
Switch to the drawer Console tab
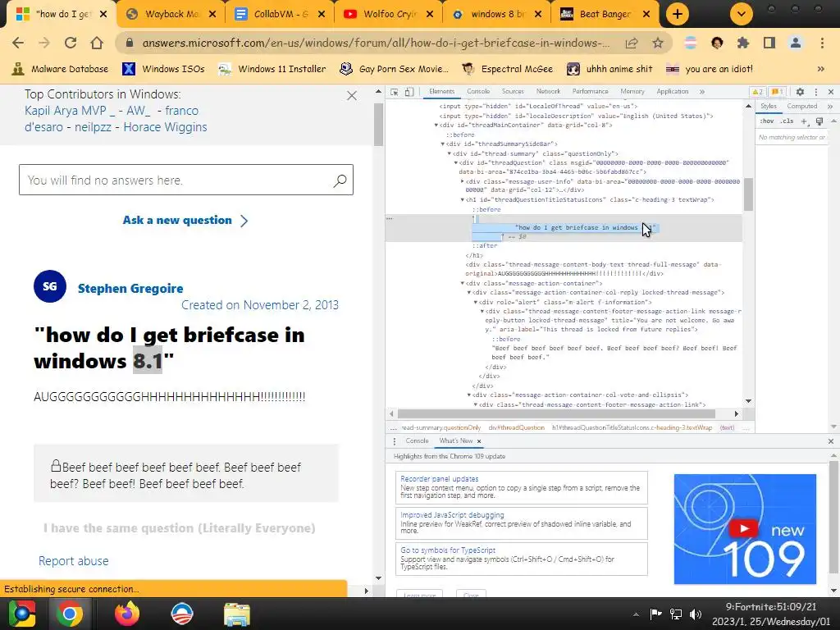pos(417,441)
